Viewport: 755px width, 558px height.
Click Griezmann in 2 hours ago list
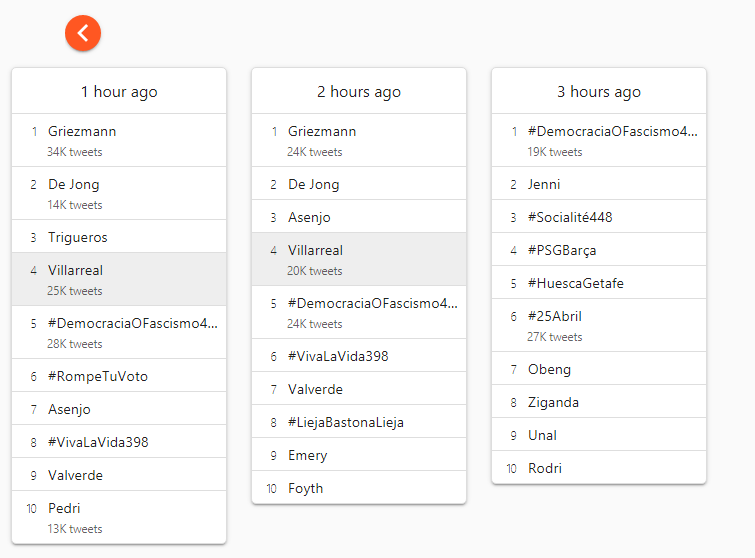click(x=322, y=131)
